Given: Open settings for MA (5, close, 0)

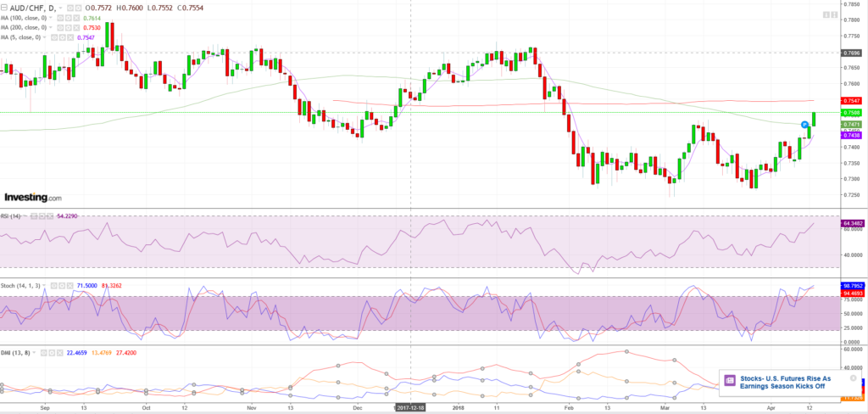Looking at the screenshot, I should click(62, 37).
